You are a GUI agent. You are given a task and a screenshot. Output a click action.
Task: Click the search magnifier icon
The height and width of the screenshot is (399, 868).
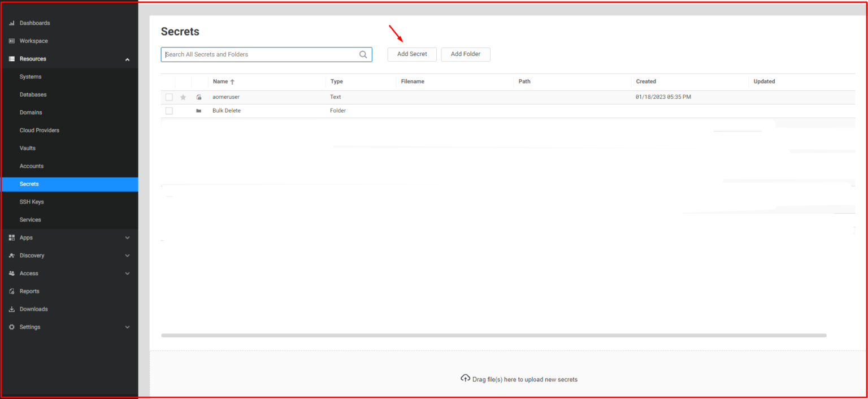tap(363, 54)
